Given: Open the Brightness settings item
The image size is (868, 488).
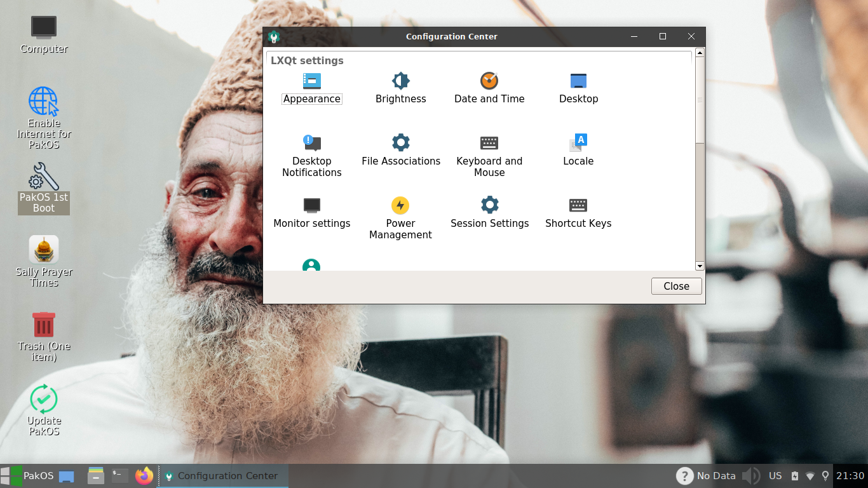Looking at the screenshot, I should (x=400, y=88).
